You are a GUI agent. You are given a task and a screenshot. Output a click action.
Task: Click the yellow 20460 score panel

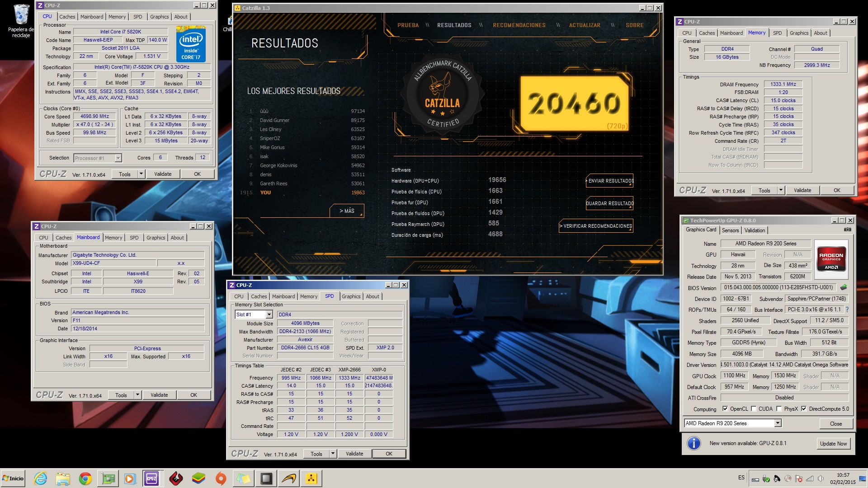(574, 103)
